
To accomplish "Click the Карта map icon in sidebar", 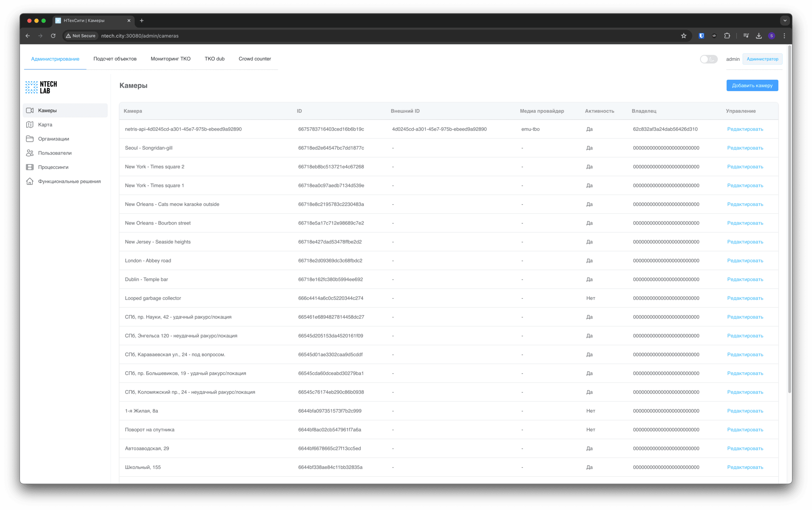I will 30,125.
